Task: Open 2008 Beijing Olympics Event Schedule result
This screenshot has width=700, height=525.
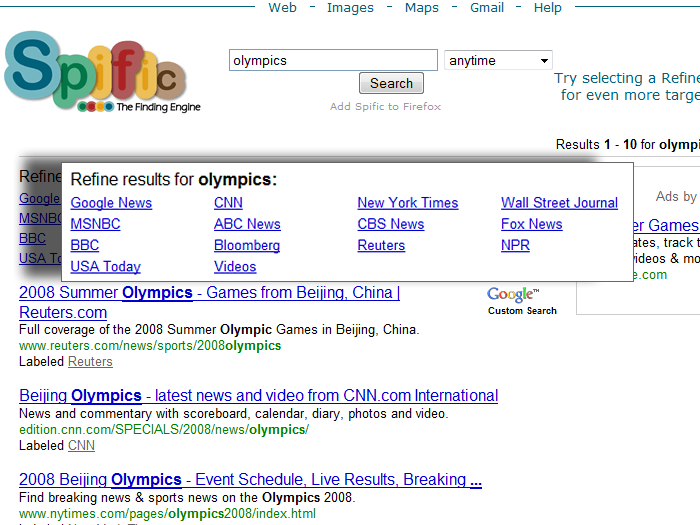Action: 250,479
